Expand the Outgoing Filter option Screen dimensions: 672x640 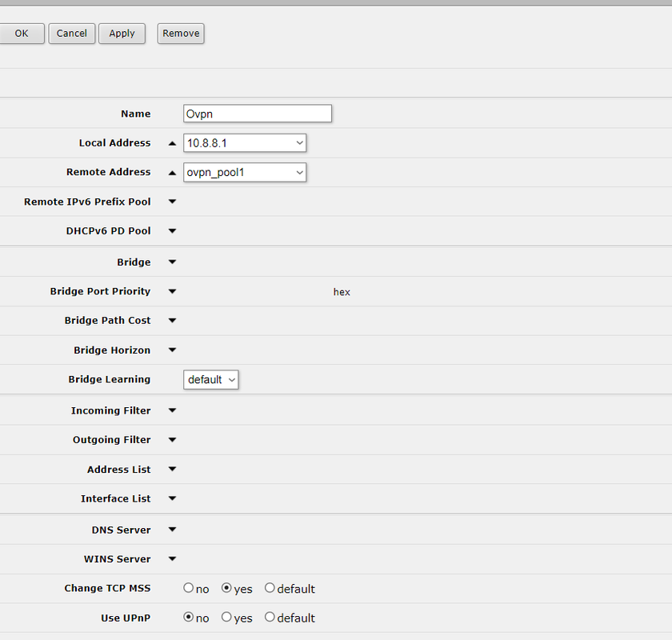tap(172, 440)
